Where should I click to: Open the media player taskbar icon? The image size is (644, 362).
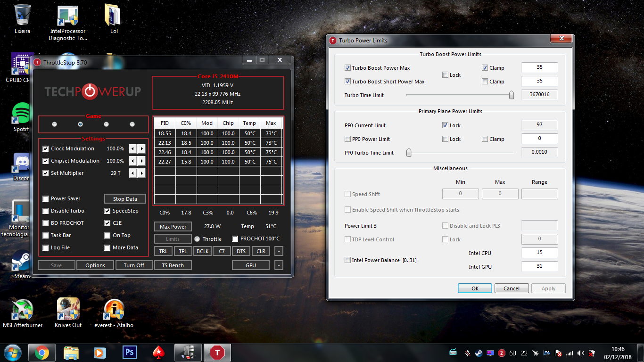point(99,352)
